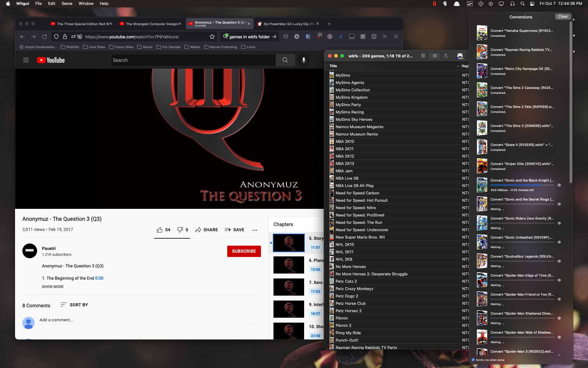Viewport: 588px width, 368px height.
Task: Cancel Sonic and the Black Knight conversion
Action: (559, 185)
